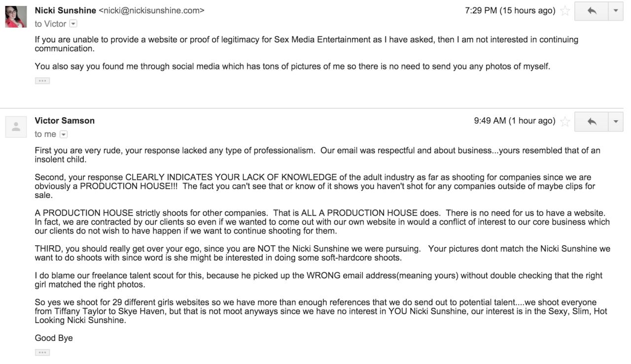Image resolution: width=631 pixels, height=364 pixels.
Task: Show details arrow next to "to me"
Action: coord(64,134)
